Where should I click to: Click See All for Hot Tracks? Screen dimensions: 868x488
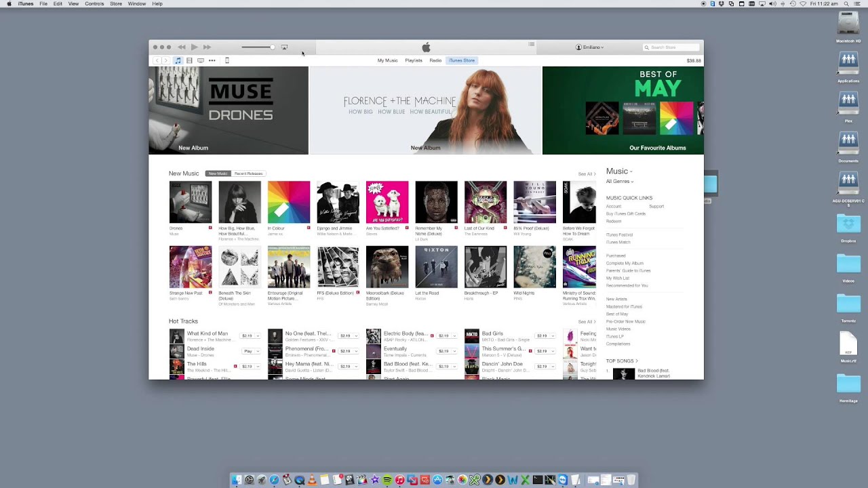[x=587, y=322]
